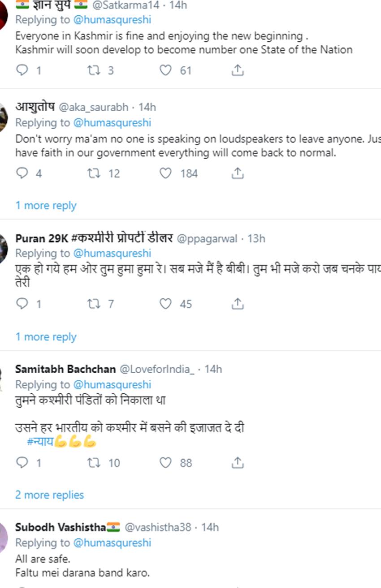Screen dimensions: 381x588
Task: Expand 2 more replies under Samitabh's tweet
Action: 49,495
